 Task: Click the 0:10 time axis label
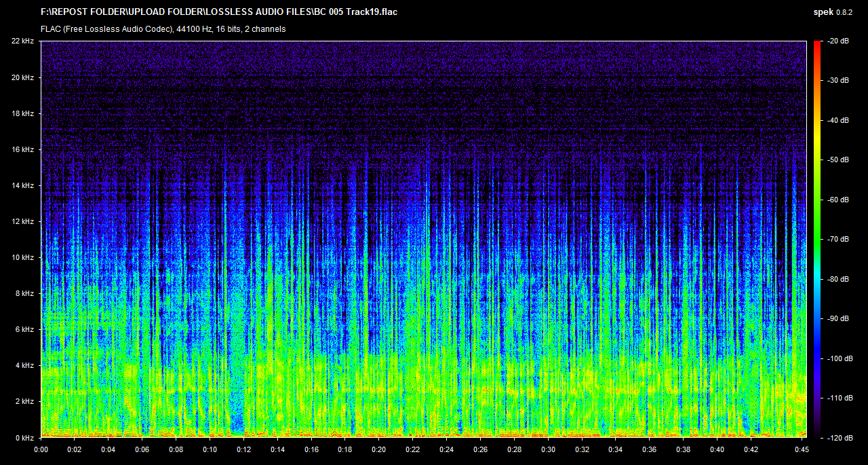(210, 449)
